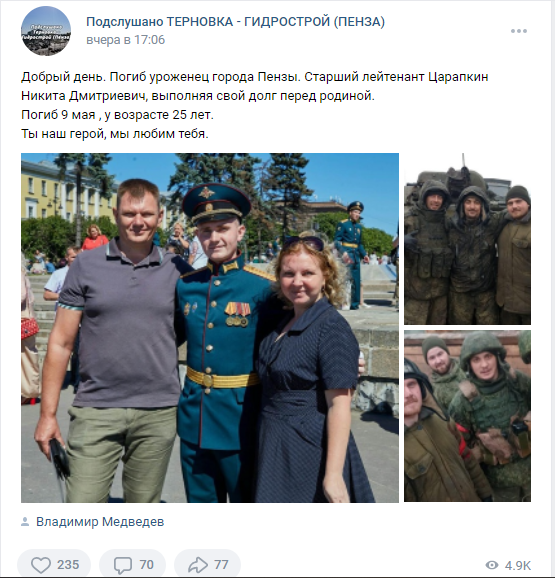Open comments via the speech bubble icon
Image resolution: width=555 pixels, height=578 pixels.
[x=123, y=565]
